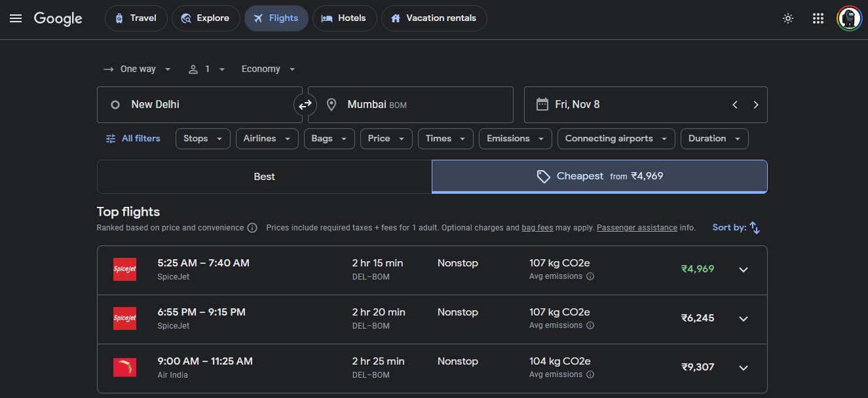
Task: Open the Economy class dropdown
Action: (x=268, y=69)
